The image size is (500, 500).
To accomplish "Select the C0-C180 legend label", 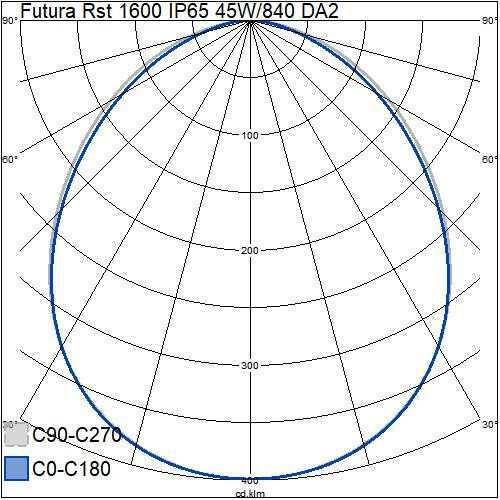I will point(71,469).
